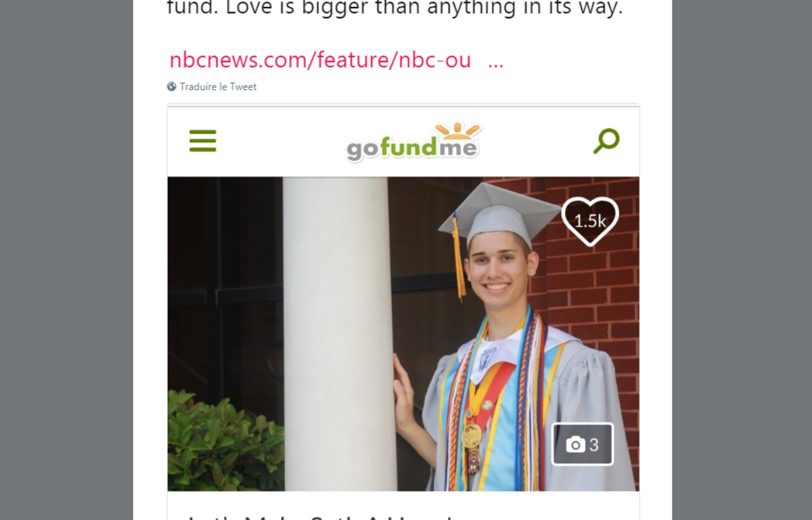
Task: Click the 3 photos count badge
Action: (x=583, y=444)
